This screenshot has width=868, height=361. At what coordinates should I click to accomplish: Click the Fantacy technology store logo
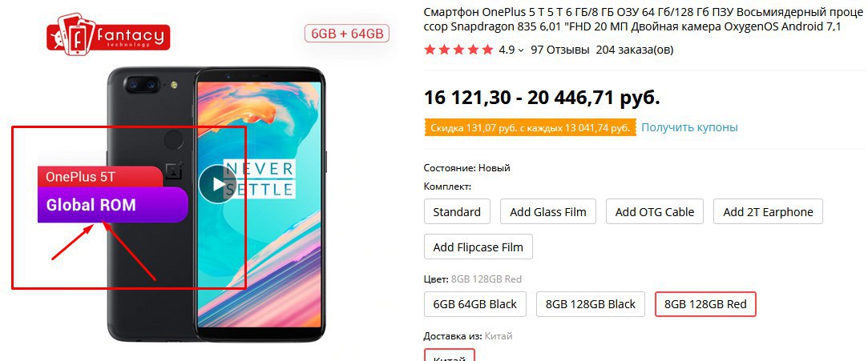[108, 35]
